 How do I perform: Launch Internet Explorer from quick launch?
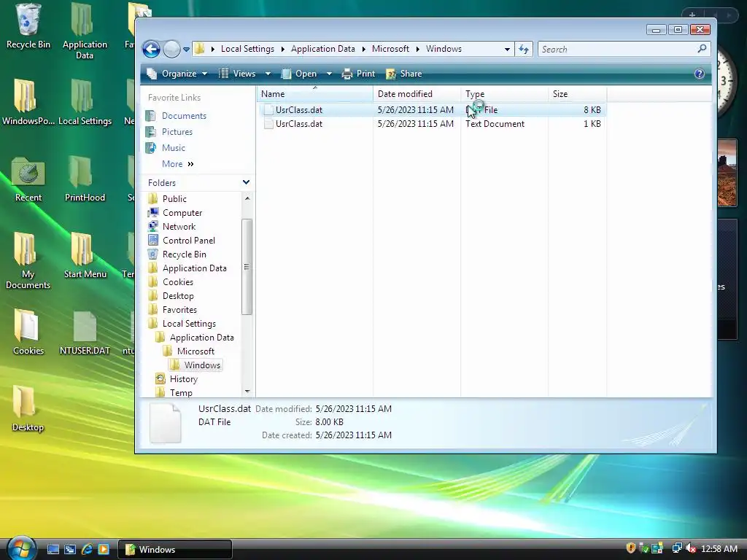point(87,550)
